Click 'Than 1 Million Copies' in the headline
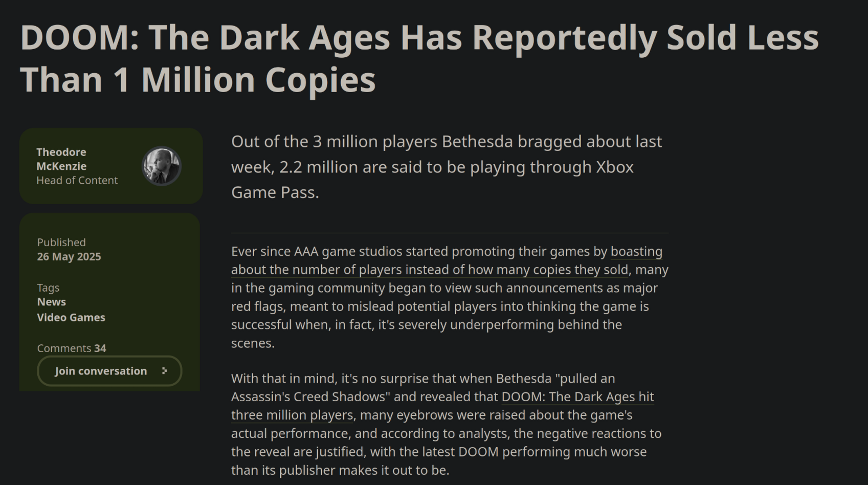Viewport: 868px width, 485px height. (x=198, y=80)
